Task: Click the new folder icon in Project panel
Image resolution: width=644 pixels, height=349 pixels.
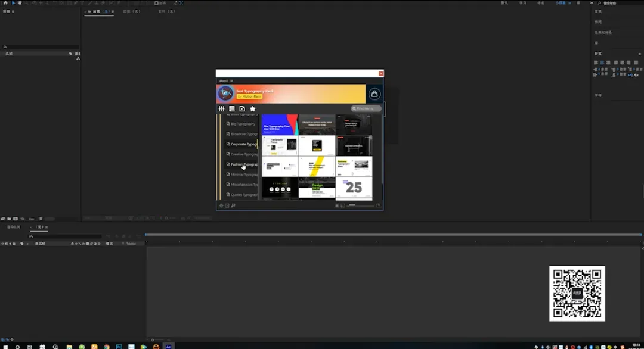Action: [x=9, y=219]
